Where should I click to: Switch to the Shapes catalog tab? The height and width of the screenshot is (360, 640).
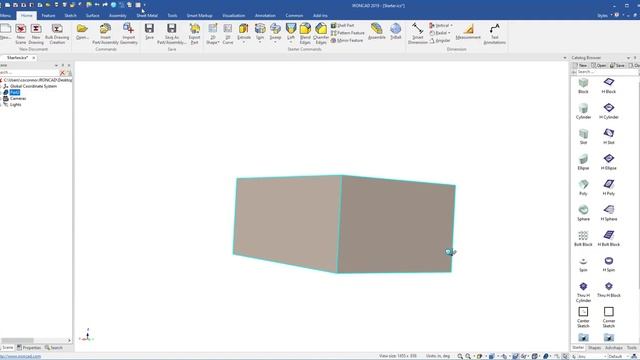pyautogui.click(x=594, y=348)
